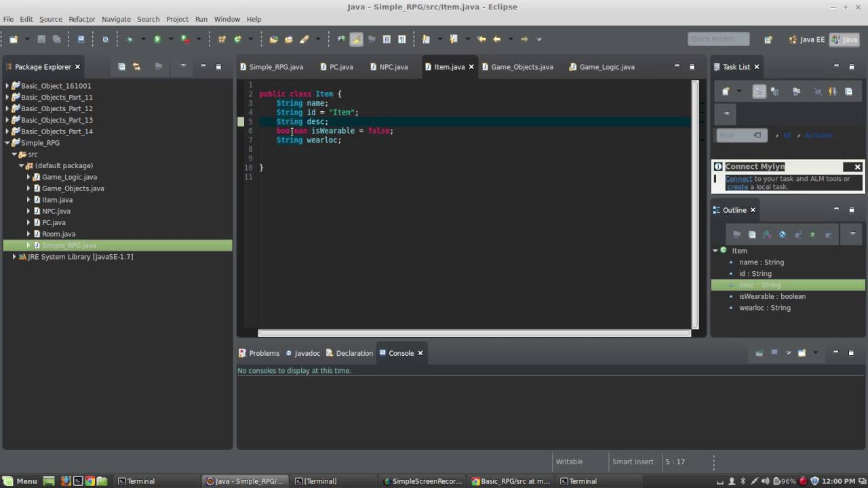Click the Forward navigation arrow icon

click(x=524, y=39)
